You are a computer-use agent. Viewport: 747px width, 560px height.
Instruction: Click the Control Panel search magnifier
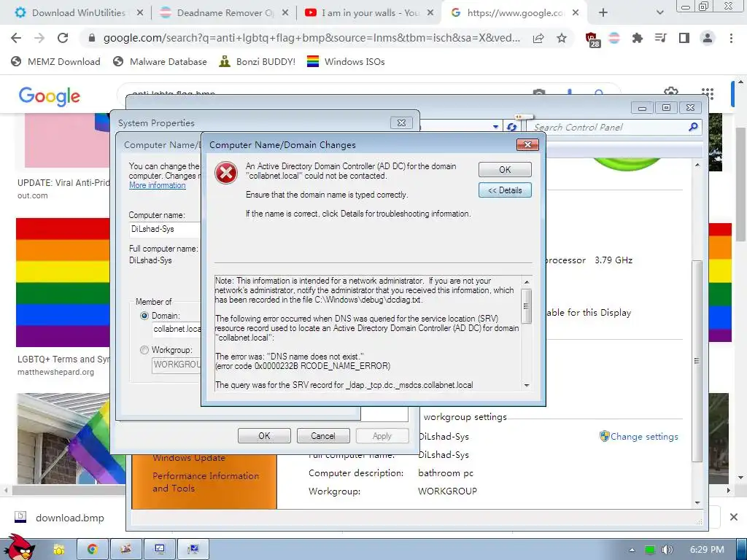pyautogui.click(x=693, y=127)
